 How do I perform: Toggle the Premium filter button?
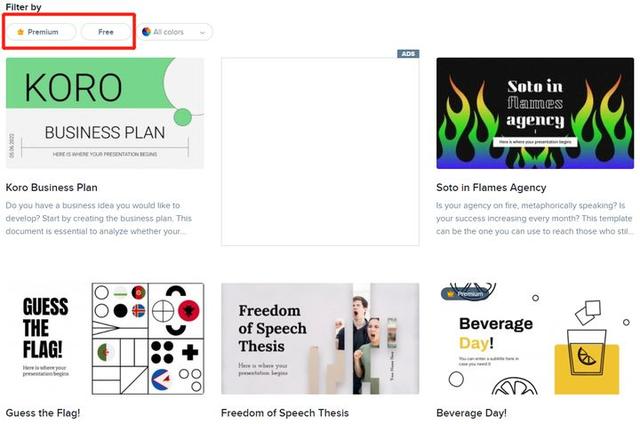pos(41,32)
